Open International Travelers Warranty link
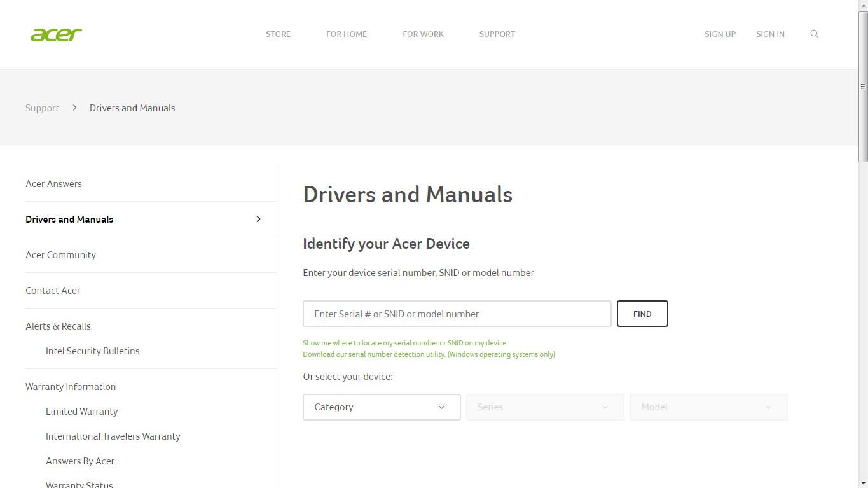Image resolution: width=868 pixels, height=488 pixels. click(113, 436)
